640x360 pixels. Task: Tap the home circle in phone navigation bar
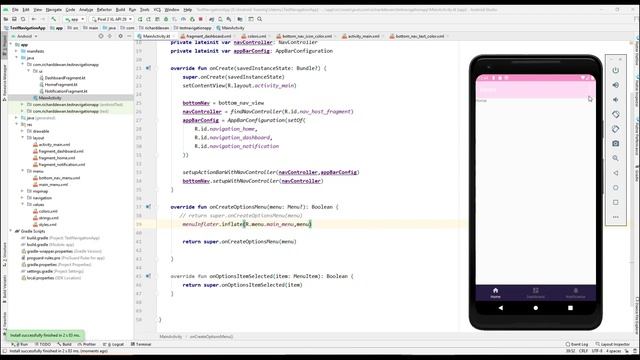536,308
